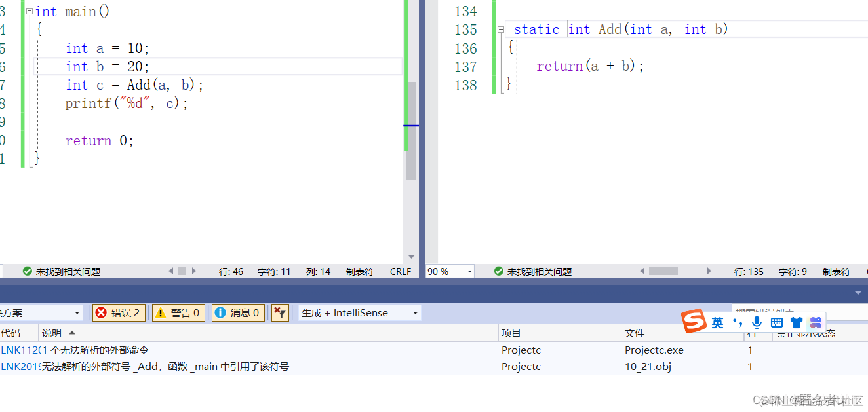Click the 列: 14 indicator in left editor
The image size is (868, 412).
point(318,271)
